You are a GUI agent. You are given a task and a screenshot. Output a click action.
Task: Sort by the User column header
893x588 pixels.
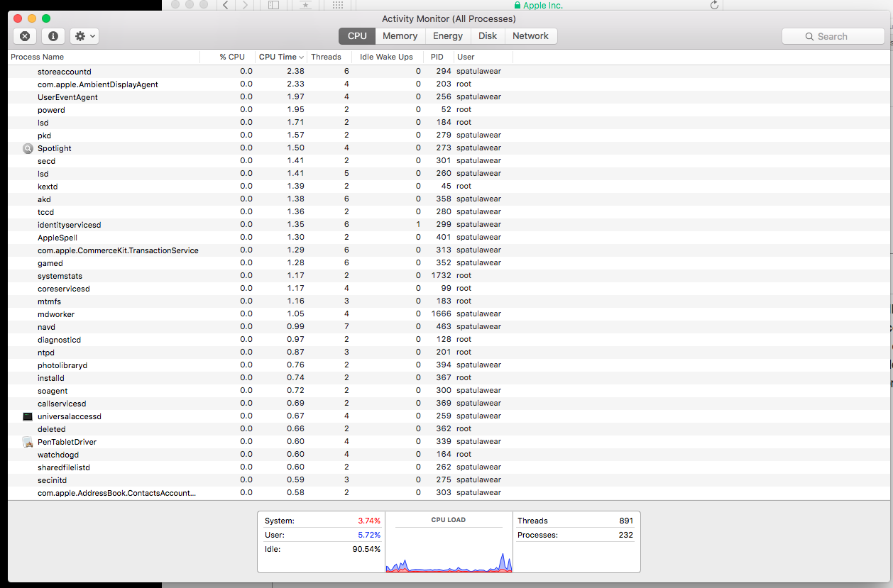(483, 57)
